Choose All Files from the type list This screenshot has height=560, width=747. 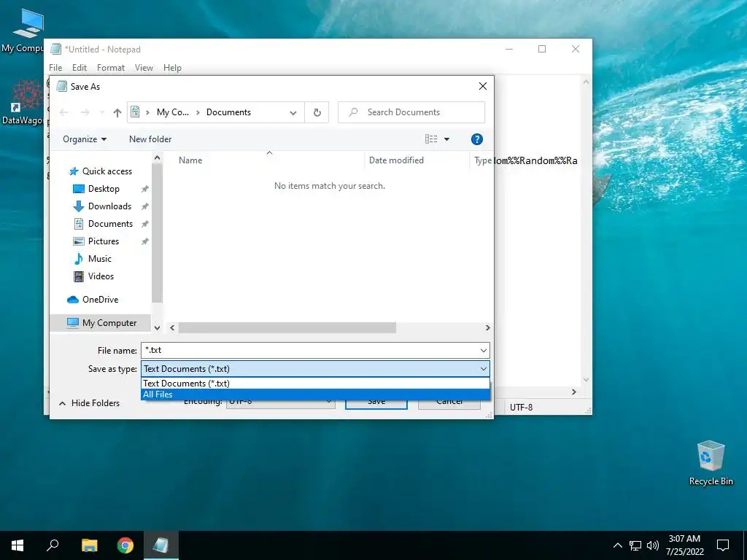tap(315, 394)
